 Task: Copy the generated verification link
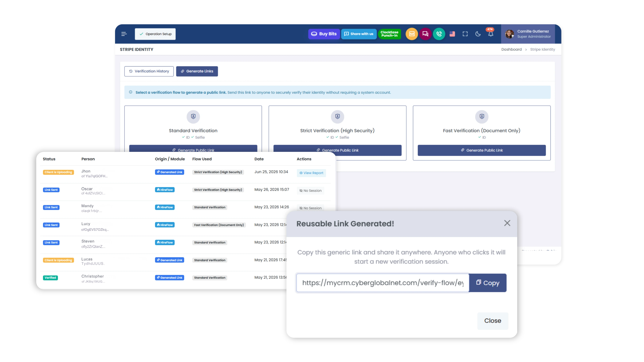pyautogui.click(x=488, y=283)
